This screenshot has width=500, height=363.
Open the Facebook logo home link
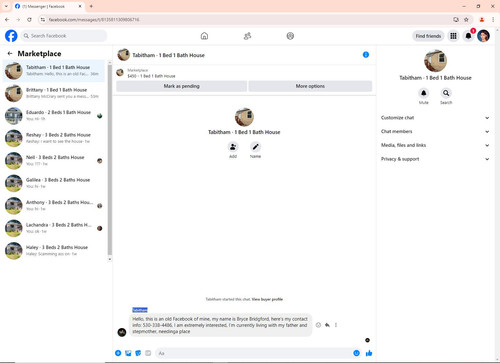pos(11,36)
